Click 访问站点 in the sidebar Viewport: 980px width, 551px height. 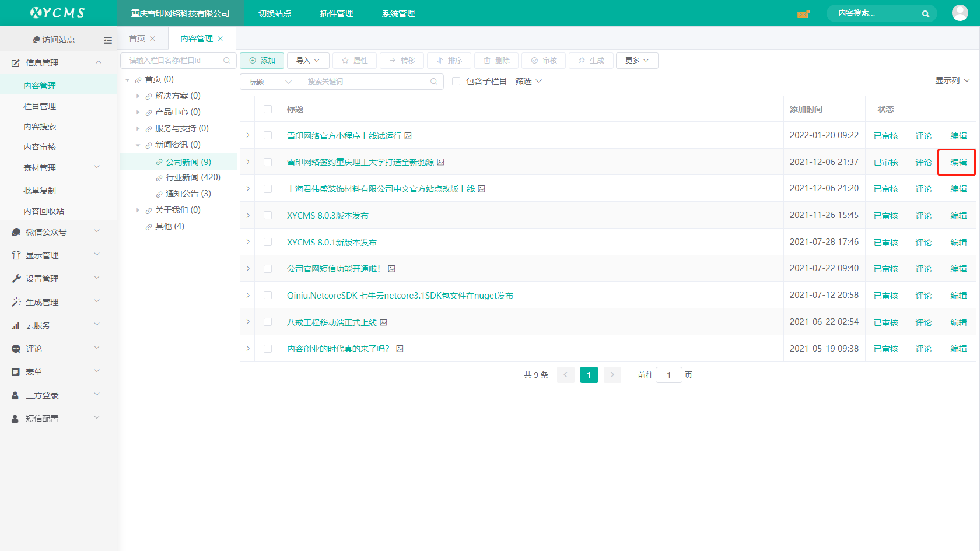(x=54, y=40)
